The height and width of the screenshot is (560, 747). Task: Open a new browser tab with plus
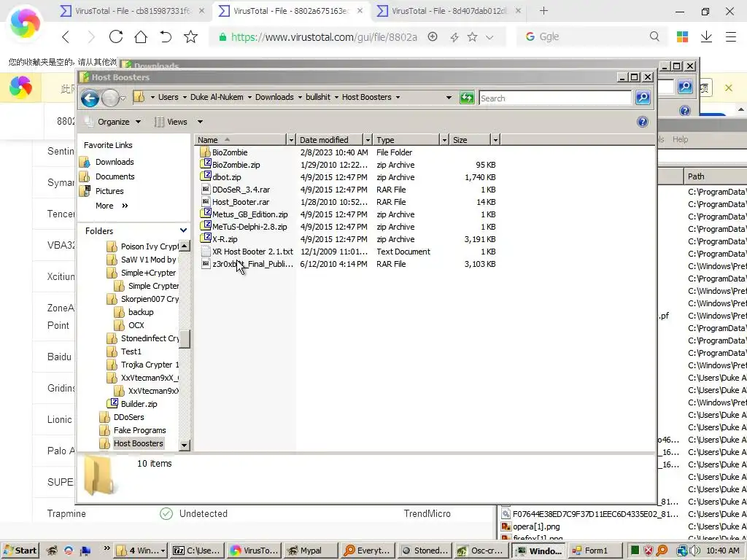pyautogui.click(x=543, y=10)
